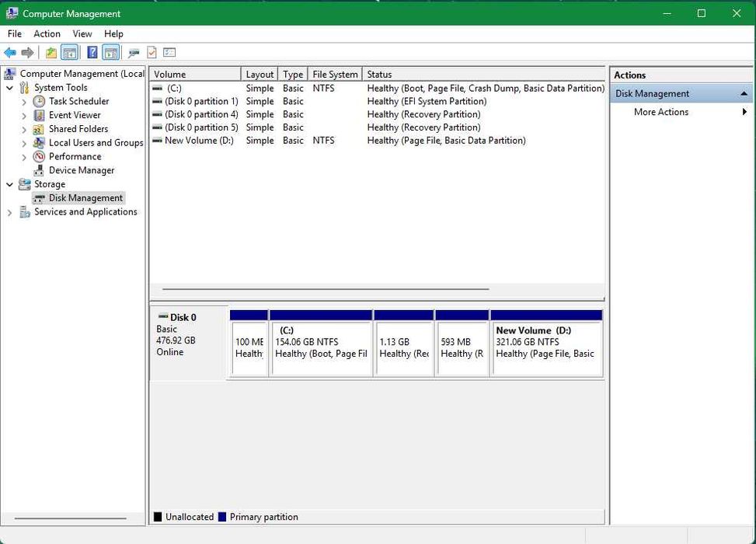Image resolution: width=756 pixels, height=544 pixels.
Task: Expand the Shared Folders node
Action: pos(24,130)
